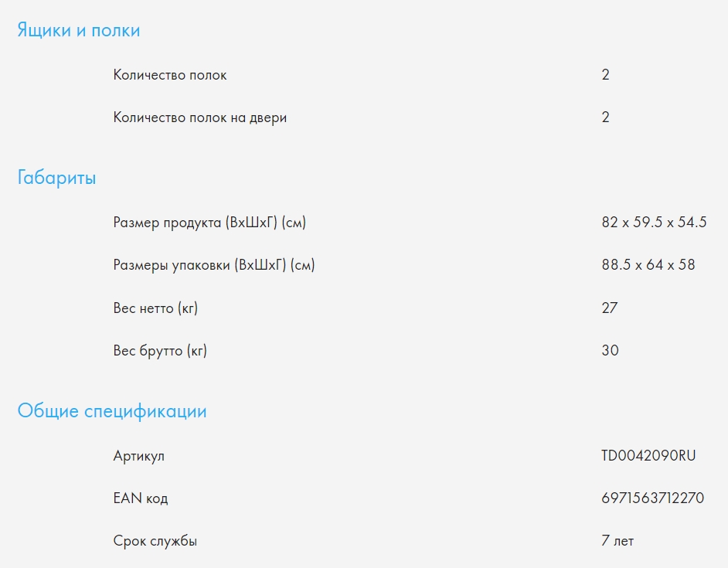Select the "Размеры упаковки (ВхШхГ) (см)" label

214,265
